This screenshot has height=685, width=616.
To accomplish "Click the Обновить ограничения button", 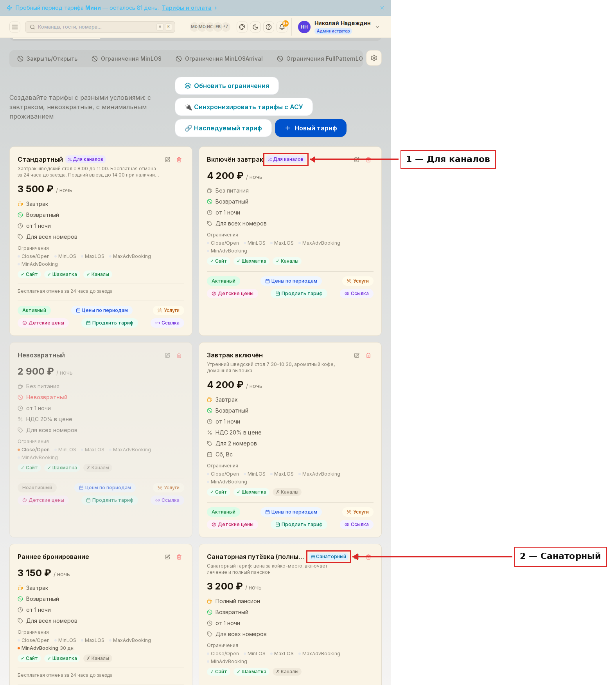I will coord(227,86).
